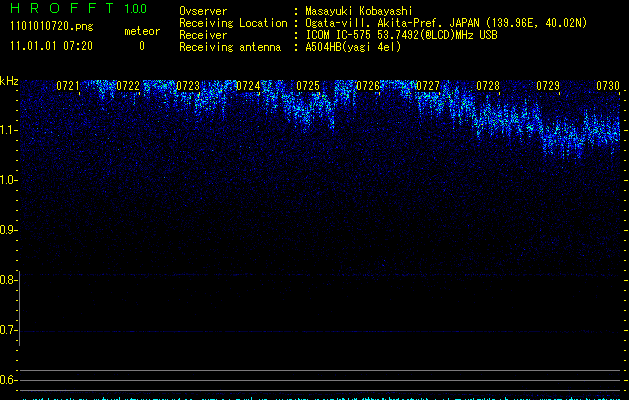
Task: Click the Receiver label
Action: tap(203, 35)
